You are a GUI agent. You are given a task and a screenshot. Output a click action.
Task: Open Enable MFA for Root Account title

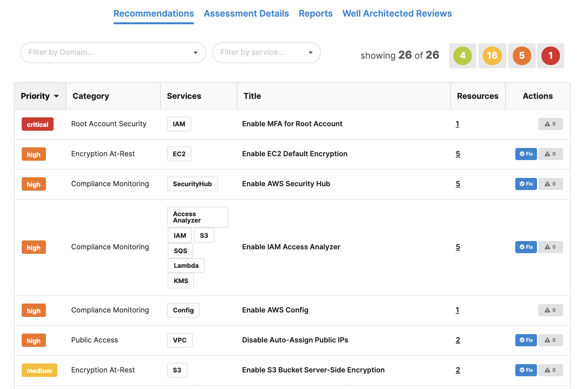(292, 124)
